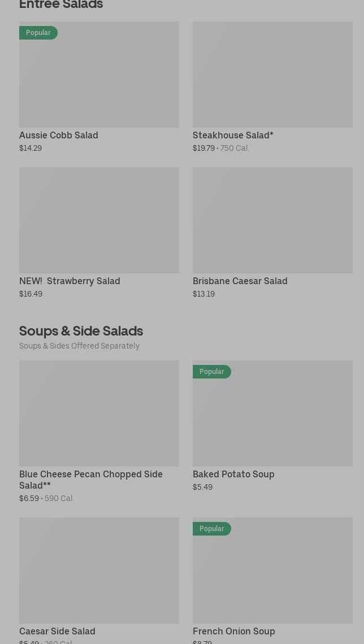Click the Soups & Side Salads heading
Viewport: 364px width, 644px height.
[x=81, y=330]
